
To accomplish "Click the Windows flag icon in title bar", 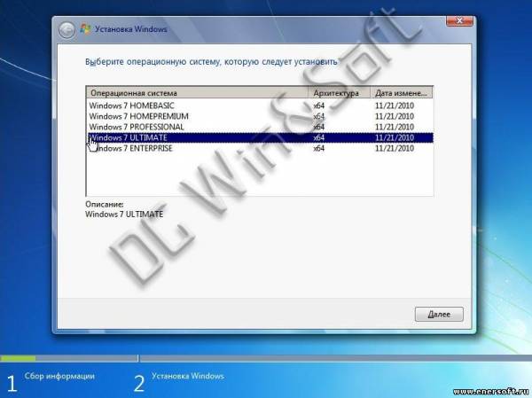I will click(x=85, y=29).
